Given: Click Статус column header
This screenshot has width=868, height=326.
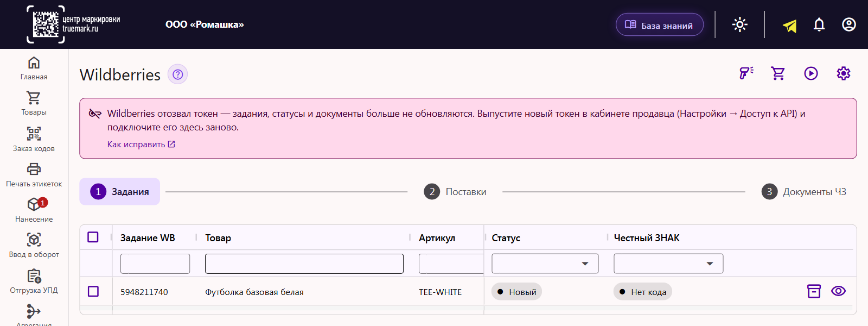Looking at the screenshot, I should (506, 238).
